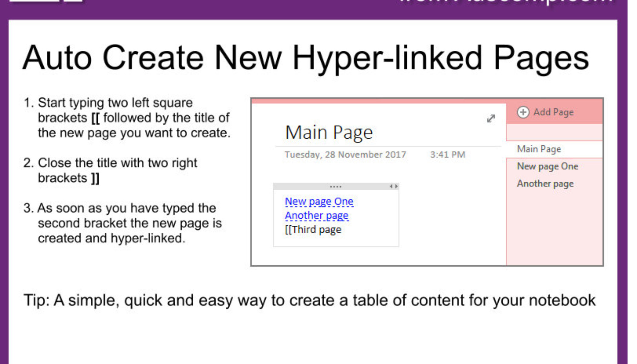Open the Another page hyperlink

click(x=316, y=215)
